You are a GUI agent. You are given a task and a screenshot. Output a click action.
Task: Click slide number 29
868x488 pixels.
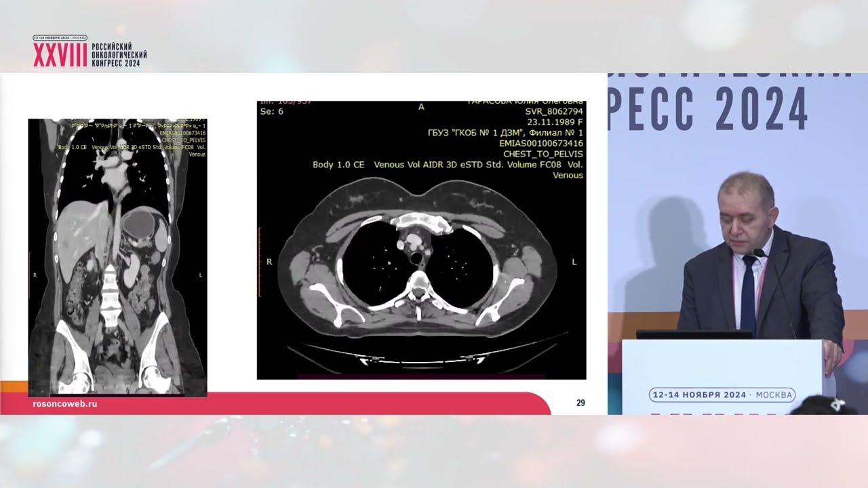pos(580,403)
